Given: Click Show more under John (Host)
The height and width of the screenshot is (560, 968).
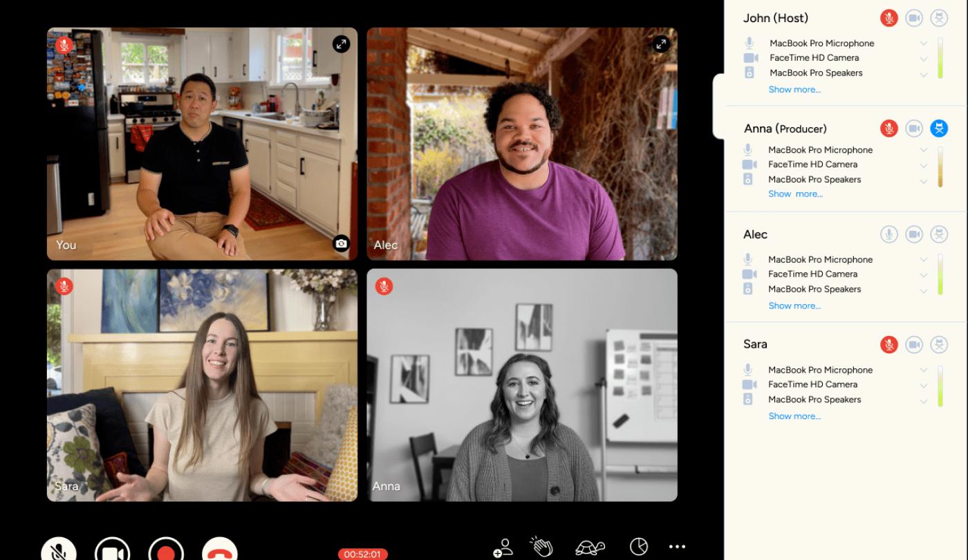Looking at the screenshot, I should tap(794, 89).
